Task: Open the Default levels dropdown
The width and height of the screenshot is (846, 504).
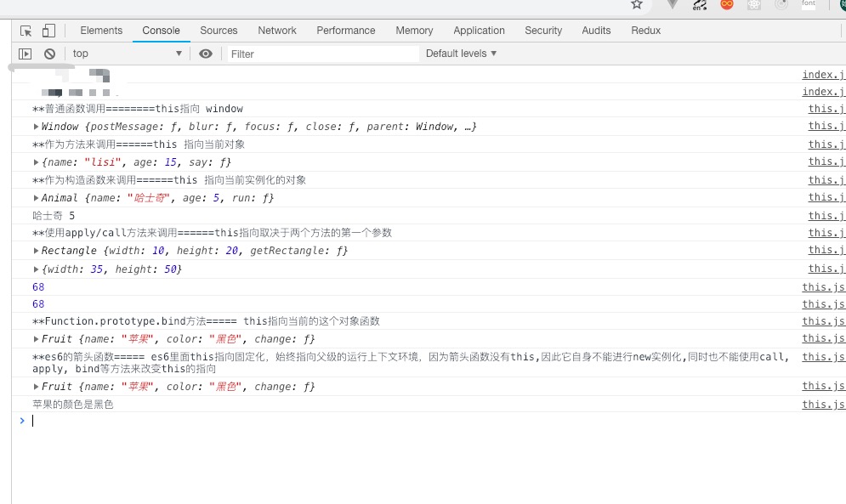Action: 461,54
